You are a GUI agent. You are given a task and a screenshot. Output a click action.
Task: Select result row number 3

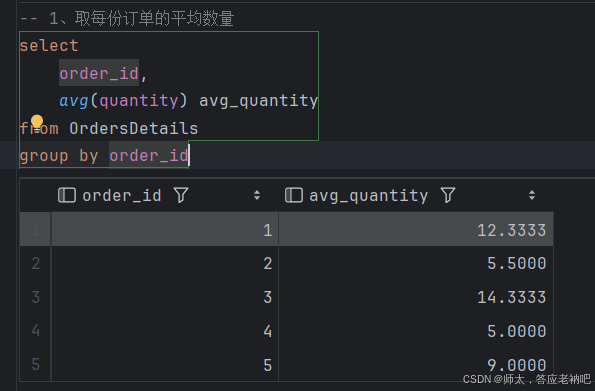(35, 297)
